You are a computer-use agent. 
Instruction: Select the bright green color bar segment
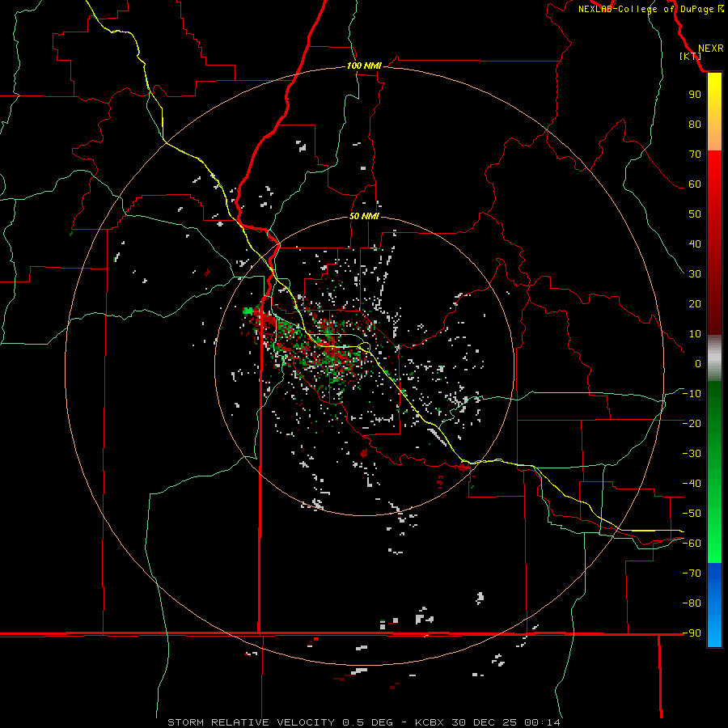(x=714, y=548)
